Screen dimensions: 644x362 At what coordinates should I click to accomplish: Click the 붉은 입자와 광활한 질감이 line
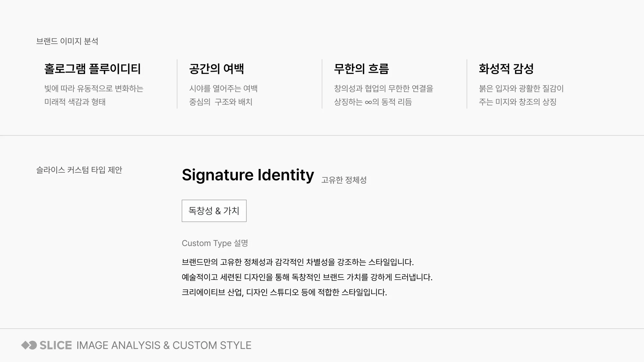(x=521, y=88)
